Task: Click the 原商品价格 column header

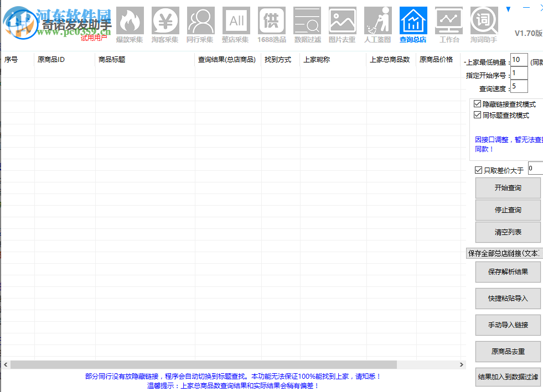Action: point(438,60)
